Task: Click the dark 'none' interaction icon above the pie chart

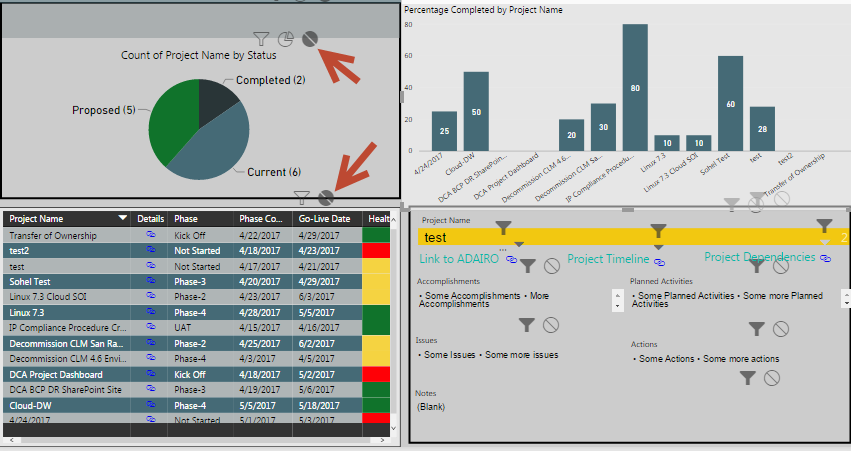Action: 310,39
